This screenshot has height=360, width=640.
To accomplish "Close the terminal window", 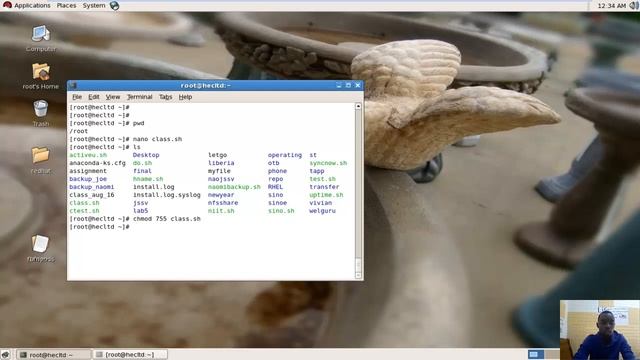I will pos(358,85).
